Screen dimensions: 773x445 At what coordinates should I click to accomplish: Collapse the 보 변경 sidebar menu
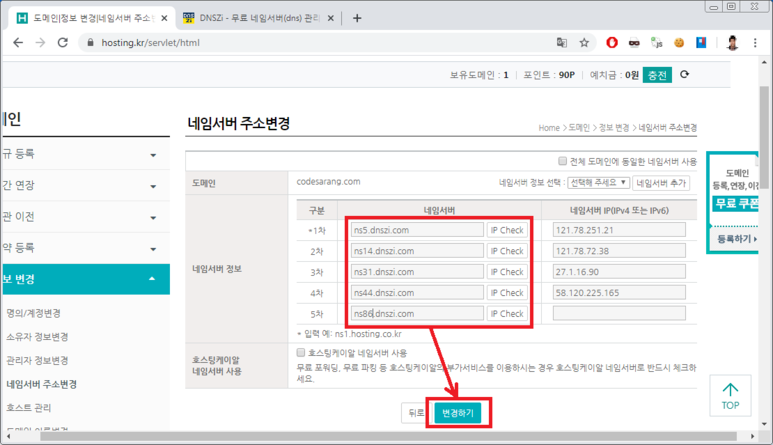pyautogui.click(x=86, y=279)
